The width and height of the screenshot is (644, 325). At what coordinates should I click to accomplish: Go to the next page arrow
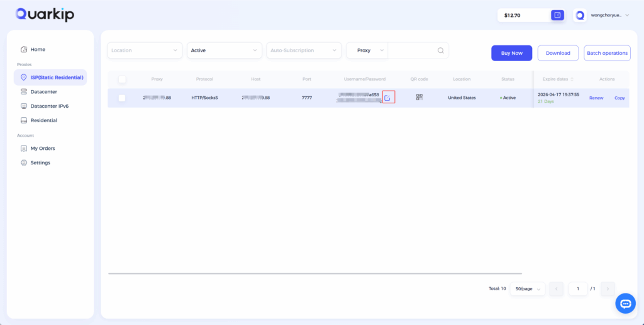607,288
